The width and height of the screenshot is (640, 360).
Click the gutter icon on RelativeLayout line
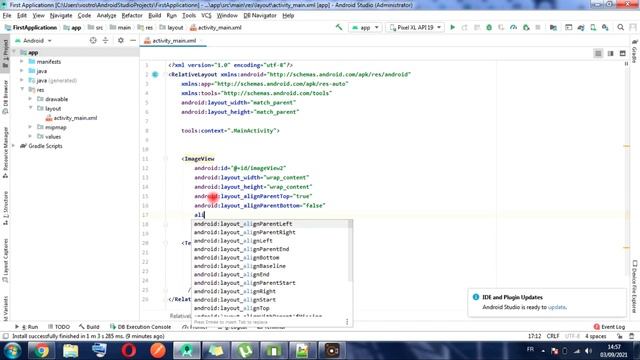click(x=155, y=74)
